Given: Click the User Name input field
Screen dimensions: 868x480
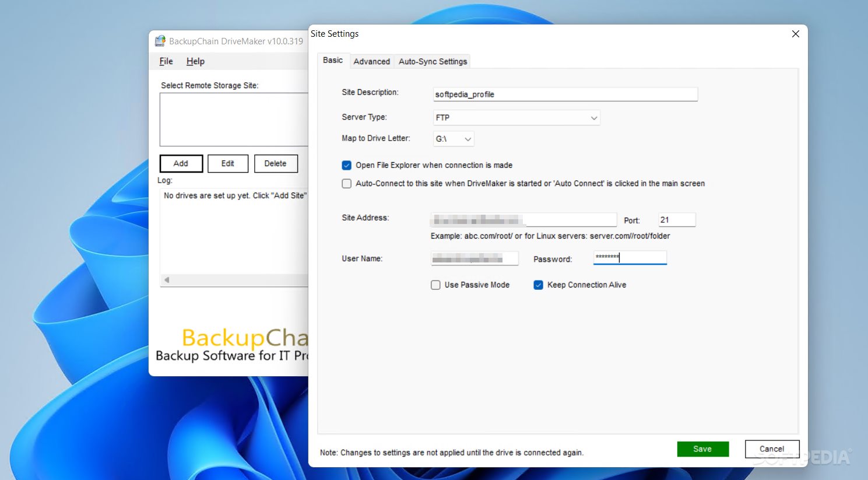Looking at the screenshot, I should tap(475, 258).
